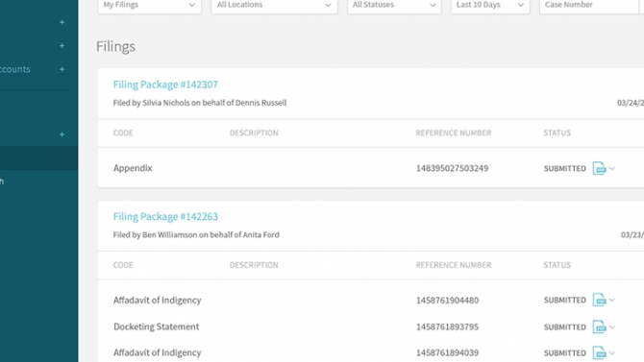The height and width of the screenshot is (362, 644).
Task: Click DESCRIPTION header in package #142307
Action: click(x=254, y=133)
